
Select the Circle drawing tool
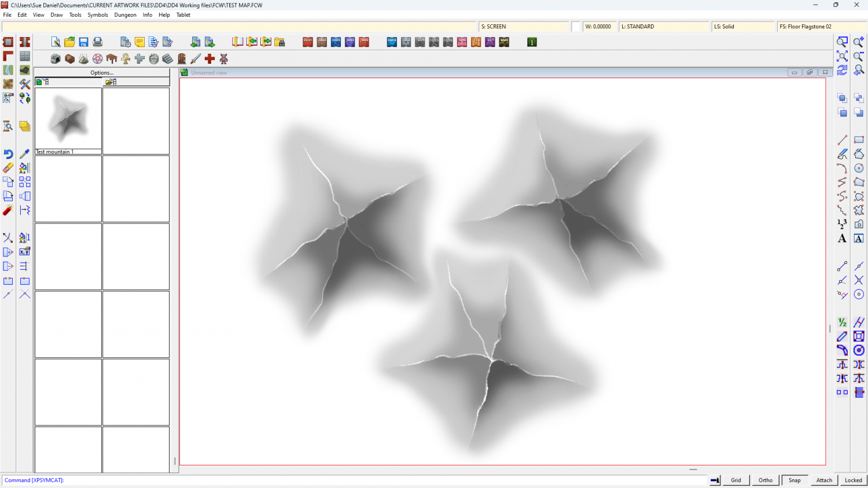[859, 168]
